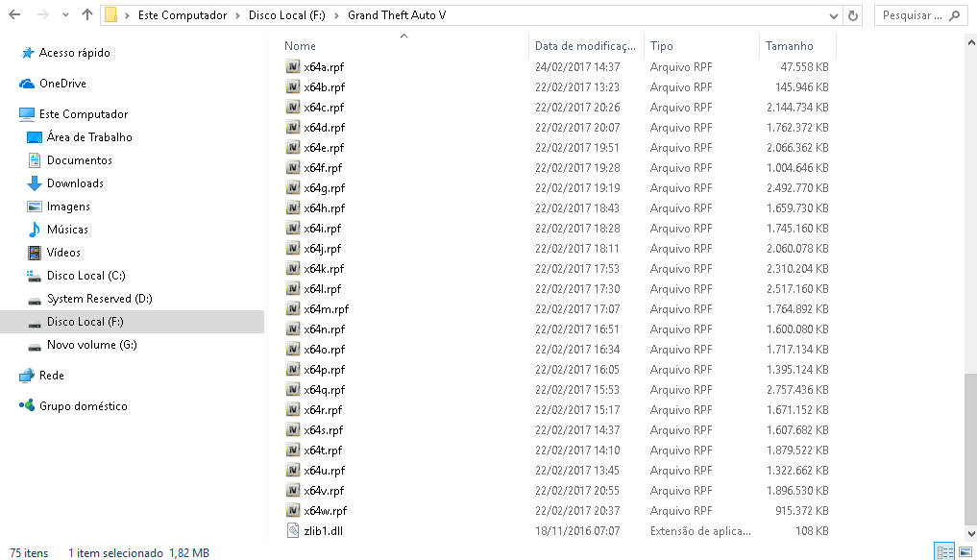Click the x64e.rpf file icon
Image resolution: width=977 pixels, height=560 pixels.
click(293, 147)
